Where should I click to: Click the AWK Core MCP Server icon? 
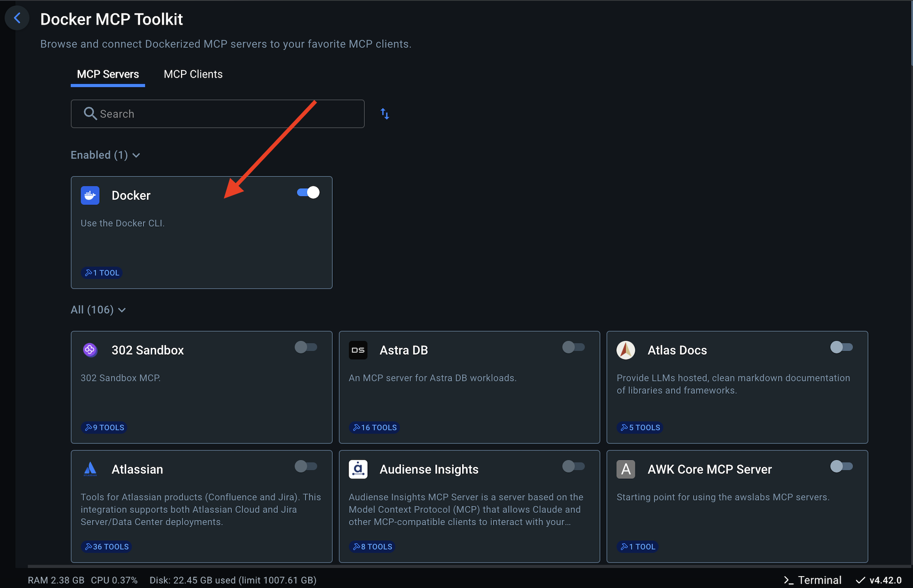[626, 469]
